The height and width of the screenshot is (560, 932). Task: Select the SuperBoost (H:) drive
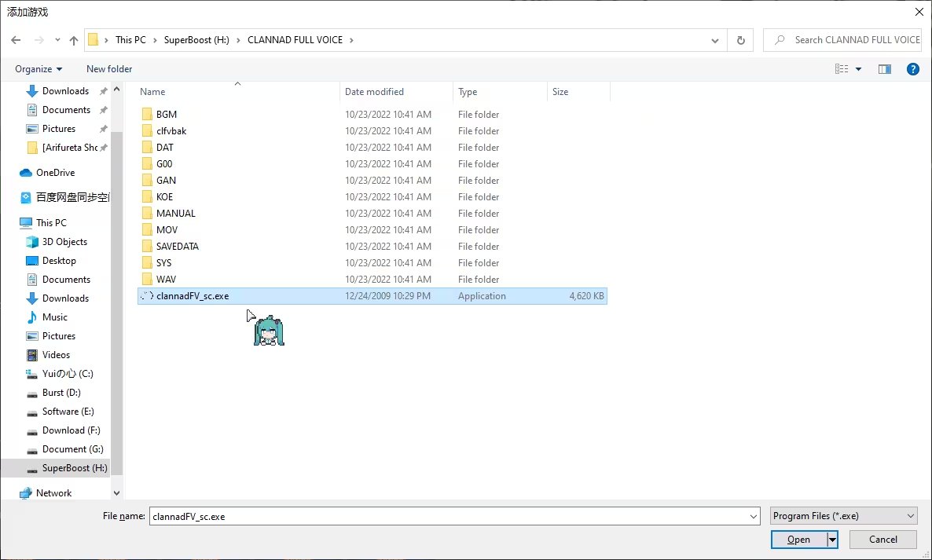point(75,469)
